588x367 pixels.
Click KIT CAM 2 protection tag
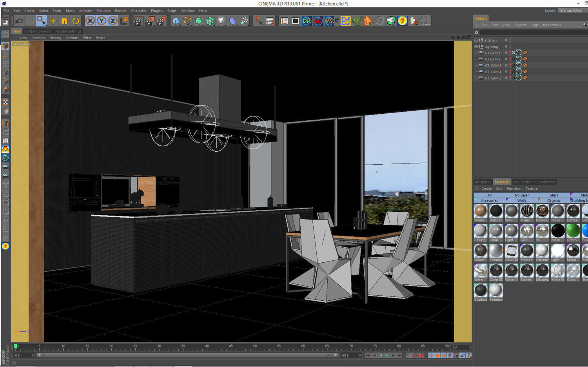tap(525, 59)
